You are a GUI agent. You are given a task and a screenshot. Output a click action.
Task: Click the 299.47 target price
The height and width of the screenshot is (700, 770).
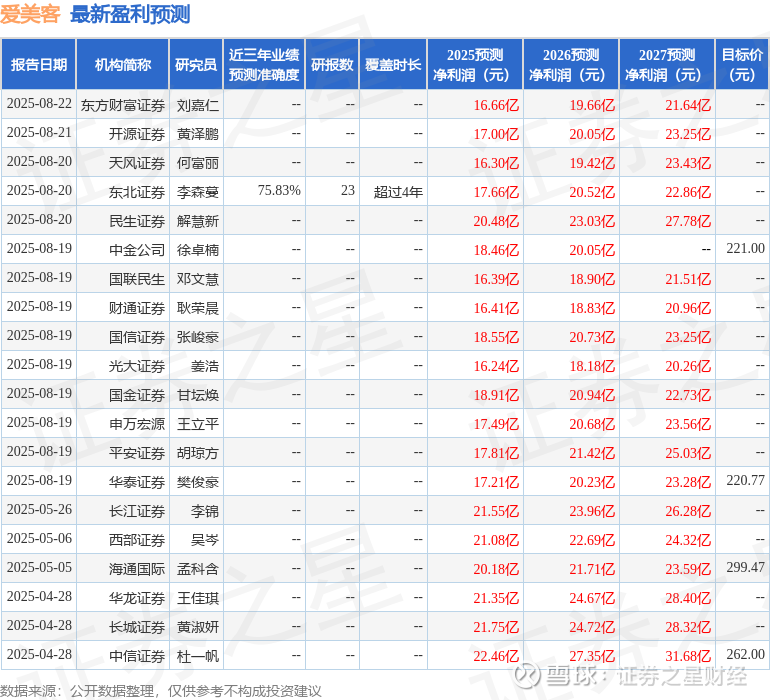[745, 567]
